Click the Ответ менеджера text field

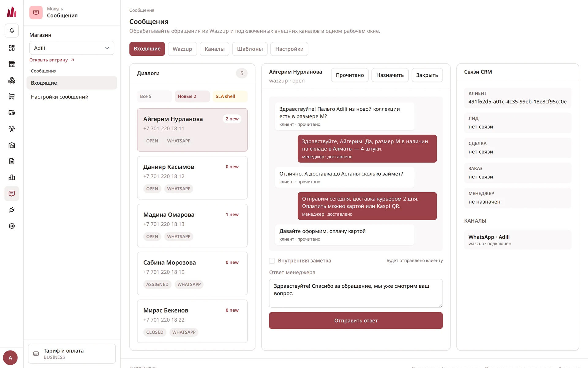tap(356, 293)
